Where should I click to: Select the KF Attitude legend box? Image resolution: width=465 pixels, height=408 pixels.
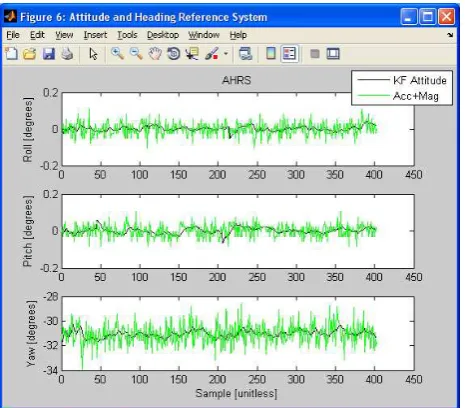[402, 88]
